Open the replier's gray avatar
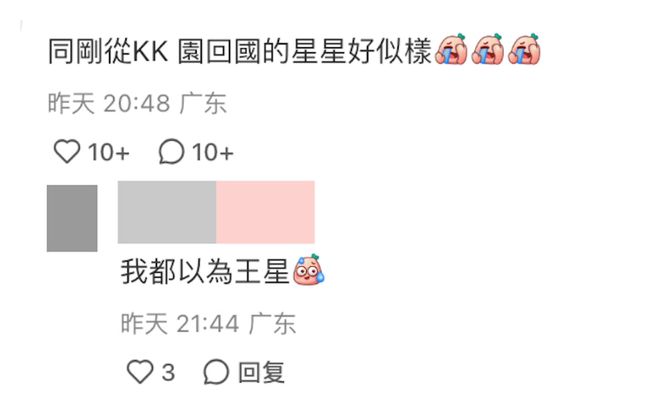This screenshot has width=660, height=403. (x=72, y=218)
